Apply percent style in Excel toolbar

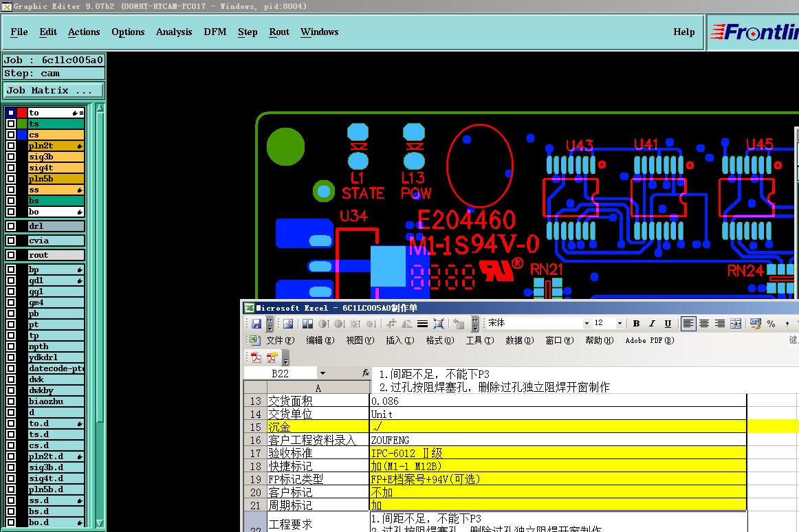[771, 324]
